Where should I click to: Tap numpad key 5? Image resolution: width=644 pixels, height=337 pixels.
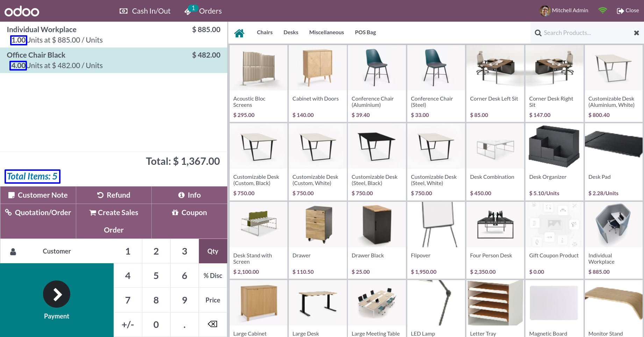click(x=156, y=276)
